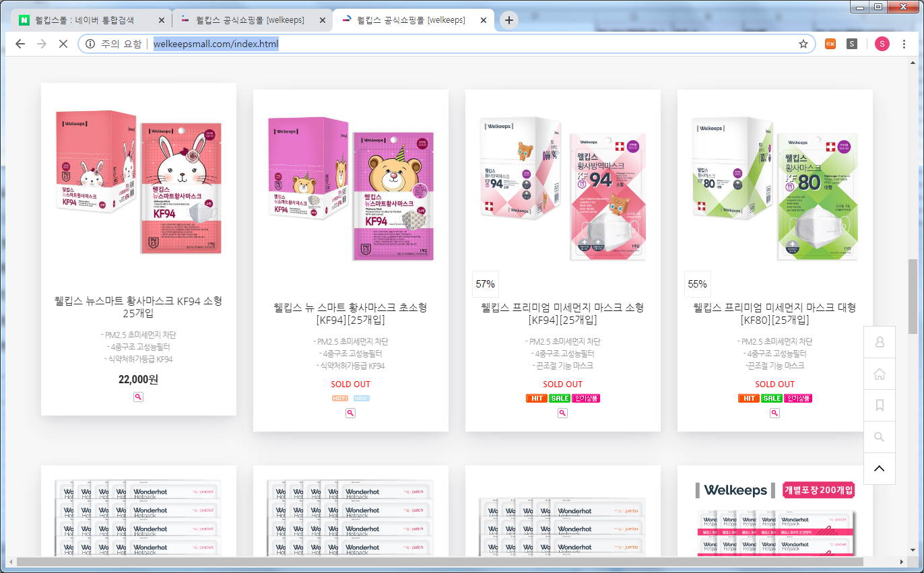The image size is (924, 573).
Task: Click SOLD OUT under 초소형 product
Action: coord(350,384)
